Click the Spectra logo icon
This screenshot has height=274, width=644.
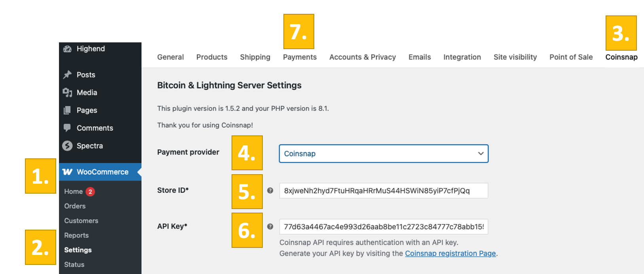point(67,146)
